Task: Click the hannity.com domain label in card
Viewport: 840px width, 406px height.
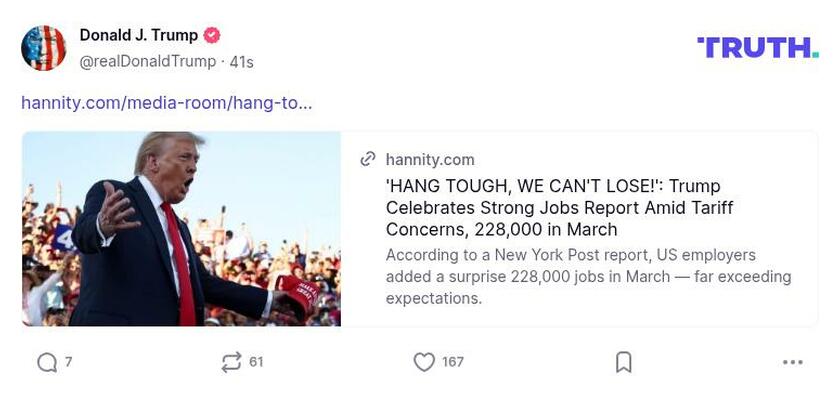Action: [430, 159]
